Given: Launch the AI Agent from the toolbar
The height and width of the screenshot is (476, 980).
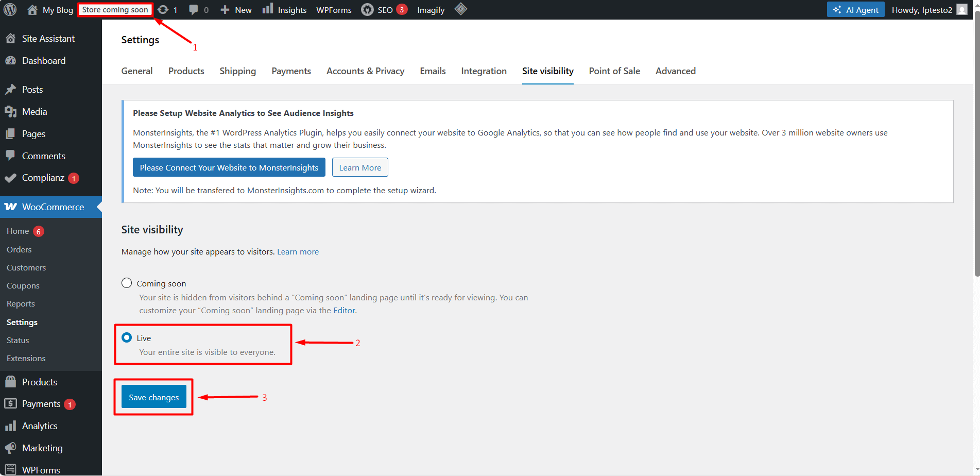Looking at the screenshot, I should point(855,9).
